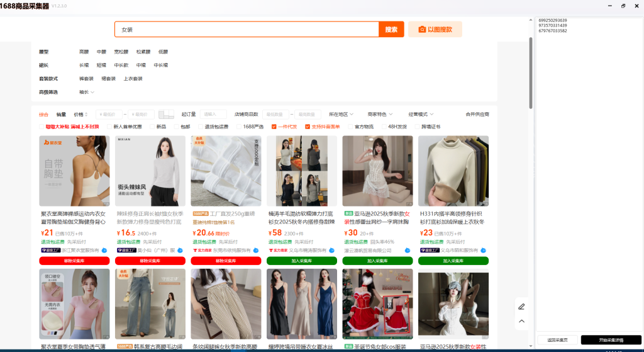Image resolution: width=644 pixels, height=352 pixels.
Task: Uncheck the 一件代发 checkbox
Action: (x=274, y=127)
